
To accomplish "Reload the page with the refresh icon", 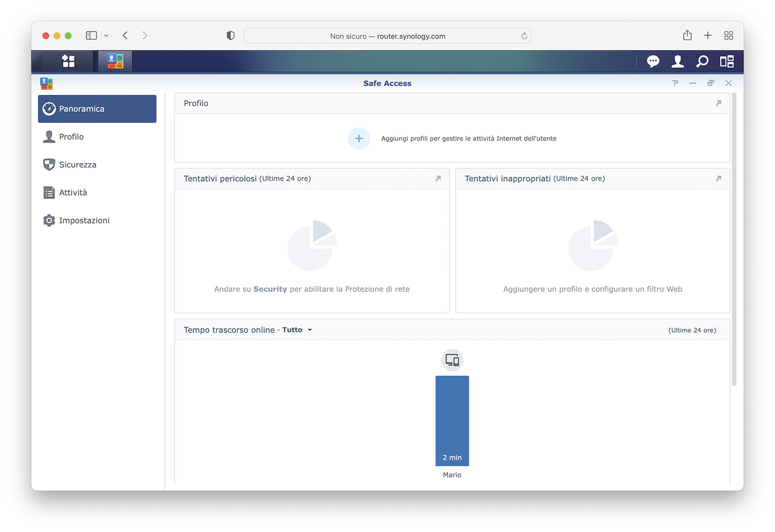I will coord(524,36).
